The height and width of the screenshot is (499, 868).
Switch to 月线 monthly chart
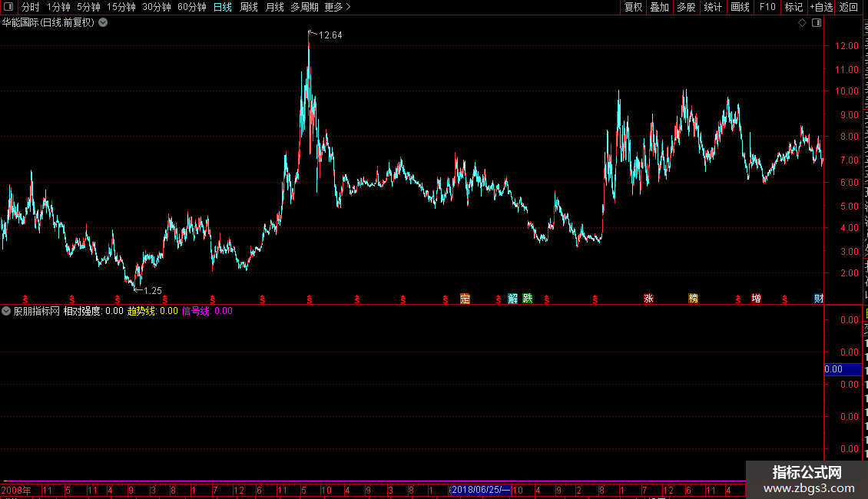(274, 7)
